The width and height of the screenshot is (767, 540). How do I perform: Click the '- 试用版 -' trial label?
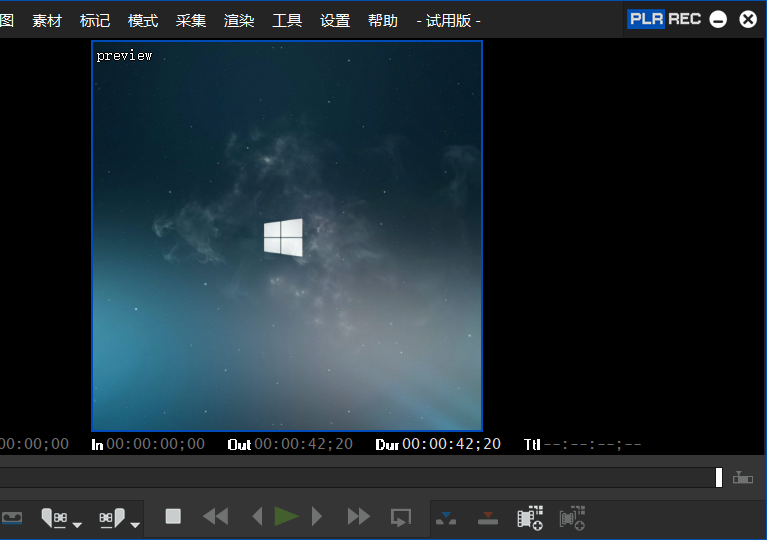click(449, 21)
